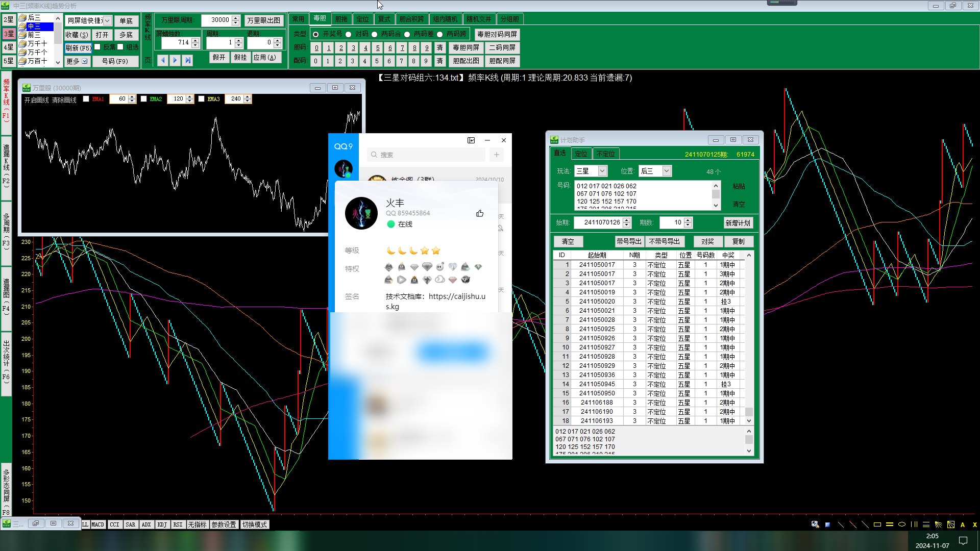Select the double horizontal line tool
This screenshot has width=980, height=551.
(890, 524)
